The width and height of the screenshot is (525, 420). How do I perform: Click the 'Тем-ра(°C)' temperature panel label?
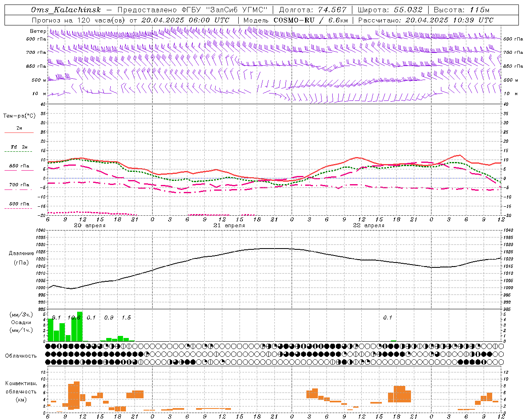[x=19, y=116]
